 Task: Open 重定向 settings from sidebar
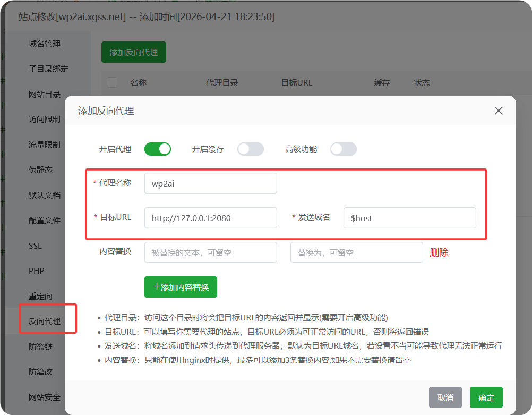[41, 296]
